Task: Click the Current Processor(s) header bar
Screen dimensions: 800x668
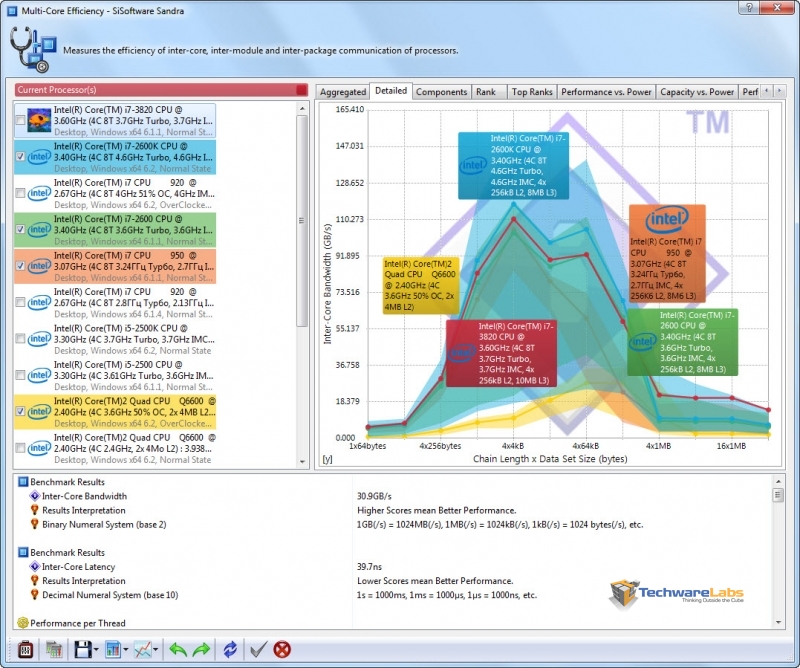Action: pos(161,90)
